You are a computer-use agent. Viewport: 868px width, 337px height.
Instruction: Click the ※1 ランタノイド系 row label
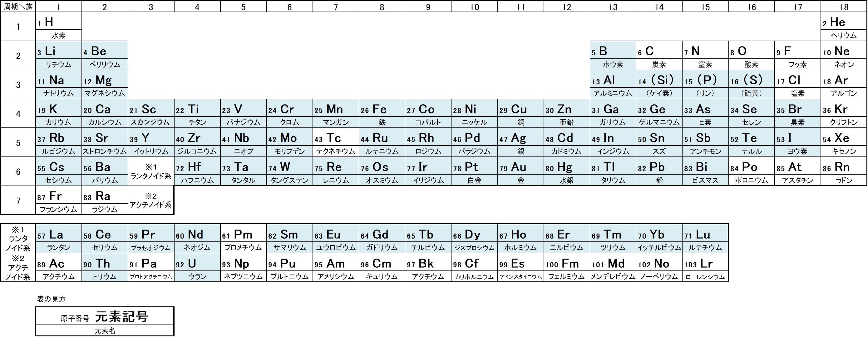[18, 239]
